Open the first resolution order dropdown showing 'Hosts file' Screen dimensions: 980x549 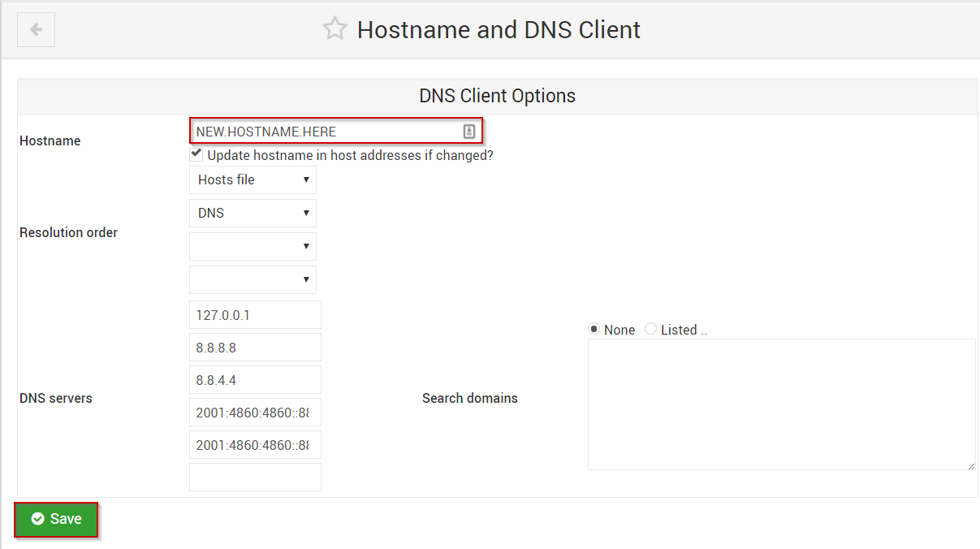pyautogui.click(x=252, y=179)
